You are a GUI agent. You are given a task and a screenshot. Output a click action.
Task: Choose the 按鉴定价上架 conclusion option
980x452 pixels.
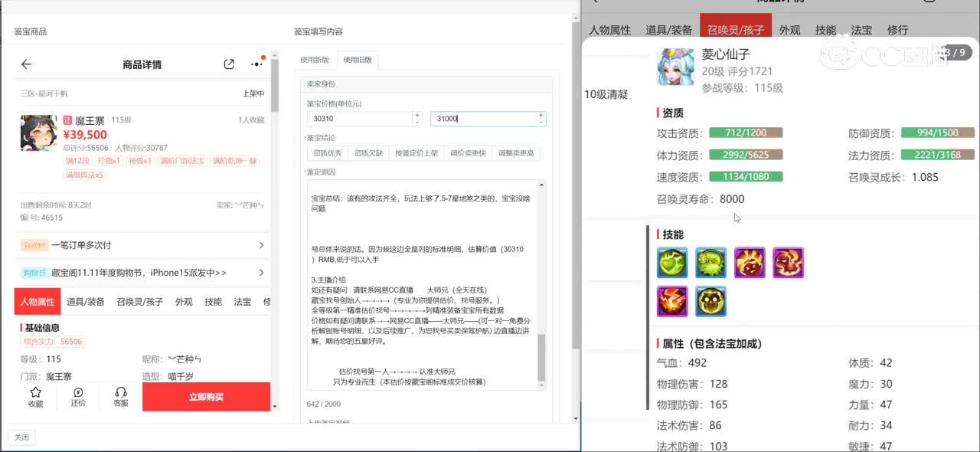(x=416, y=153)
